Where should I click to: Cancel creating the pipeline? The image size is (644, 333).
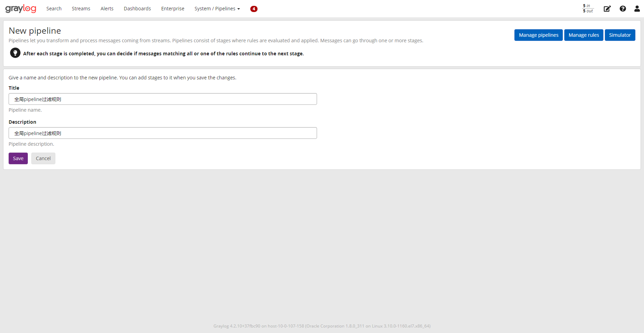tap(43, 158)
